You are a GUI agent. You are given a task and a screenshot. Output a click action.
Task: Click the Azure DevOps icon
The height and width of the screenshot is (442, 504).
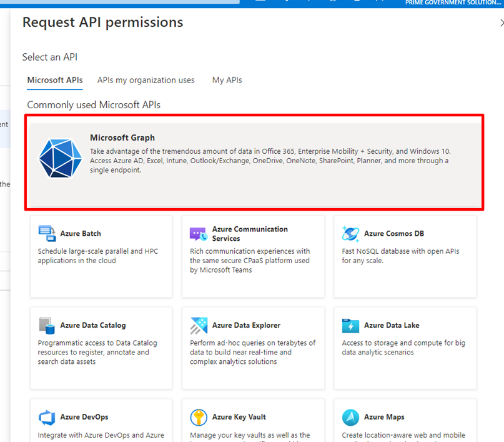pos(47,417)
